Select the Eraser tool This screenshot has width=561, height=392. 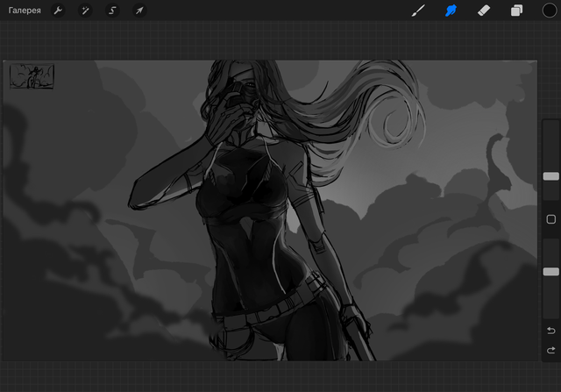[484, 11]
